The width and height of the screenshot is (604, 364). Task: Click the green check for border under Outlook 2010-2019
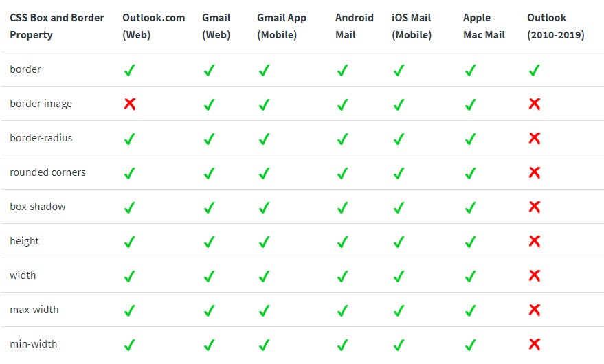click(x=535, y=71)
